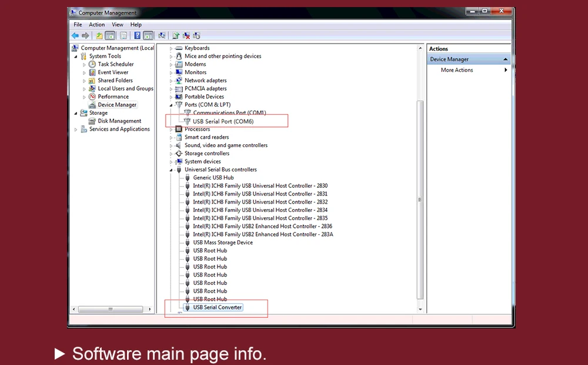Select Communications Port (COM1) device
Screen dimensions: 588x365
(229, 112)
